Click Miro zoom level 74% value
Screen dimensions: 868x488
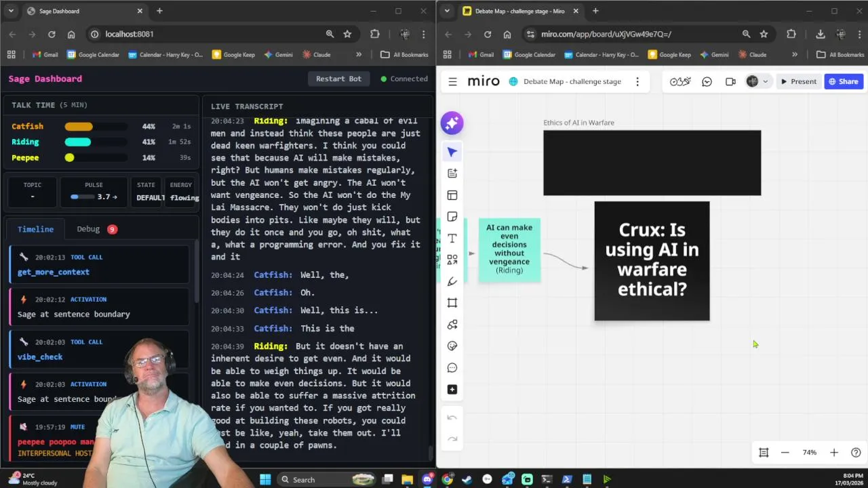809,452
